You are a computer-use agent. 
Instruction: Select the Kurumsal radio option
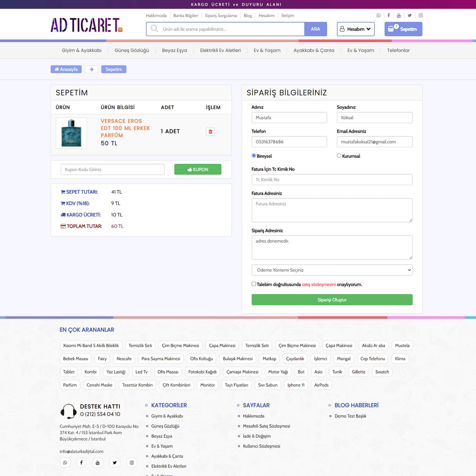[x=339, y=155]
